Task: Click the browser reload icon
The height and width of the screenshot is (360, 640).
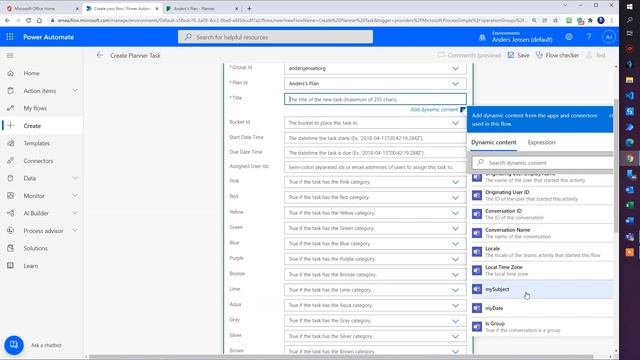Action: coord(28,20)
